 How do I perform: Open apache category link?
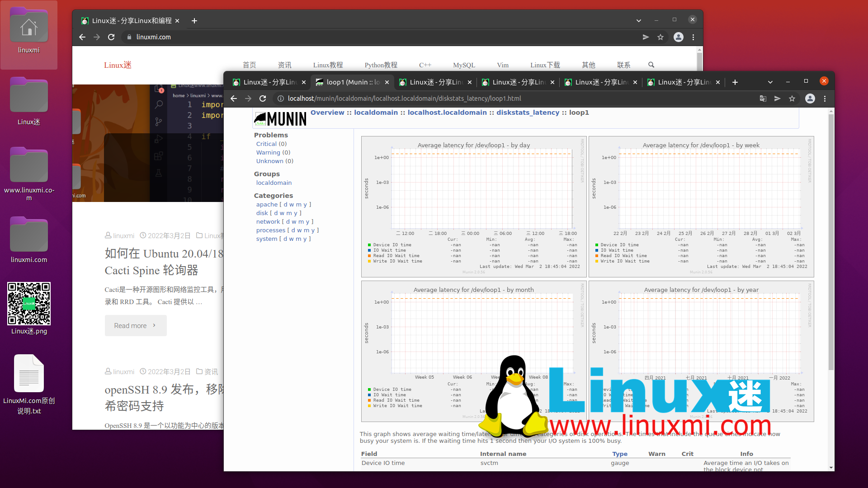click(267, 205)
